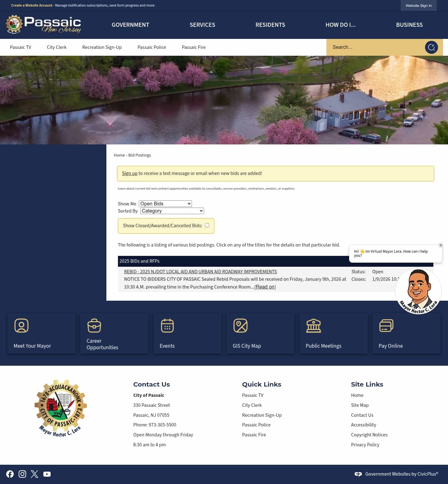Open the SERVICES menu
Image resolution: width=448 pixels, height=484 pixels.
coord(202,25)
